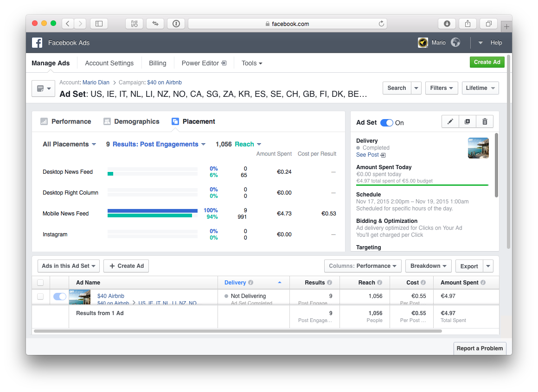The height and width of the screenshot is (392, 538).
Task: Show info for the Cost column
Action: (423, 282)
